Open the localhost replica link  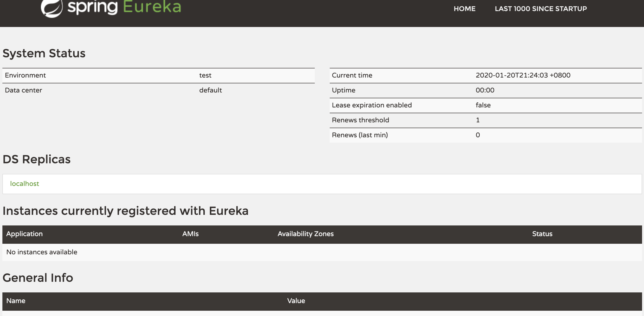pos(25,184)
